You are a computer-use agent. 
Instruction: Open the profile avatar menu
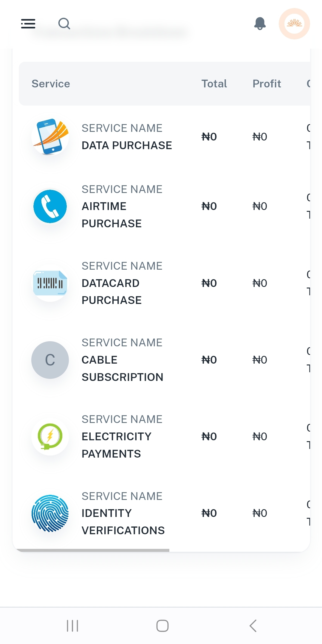coord(294,24)
